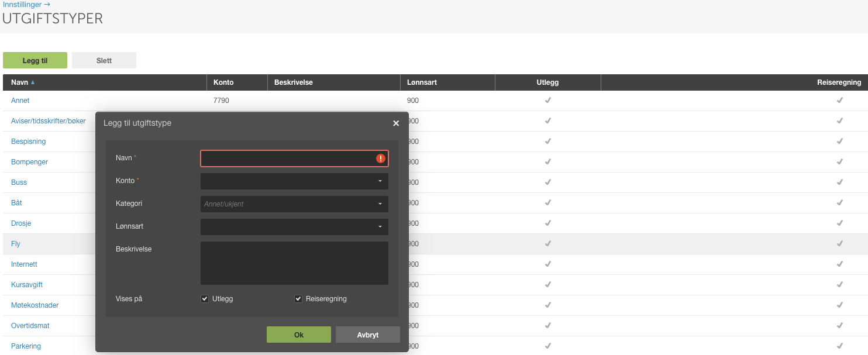Uncheck the Reiseregning checkbox in dialog
This screenshot has width=868, height=355.
(298, 299)
